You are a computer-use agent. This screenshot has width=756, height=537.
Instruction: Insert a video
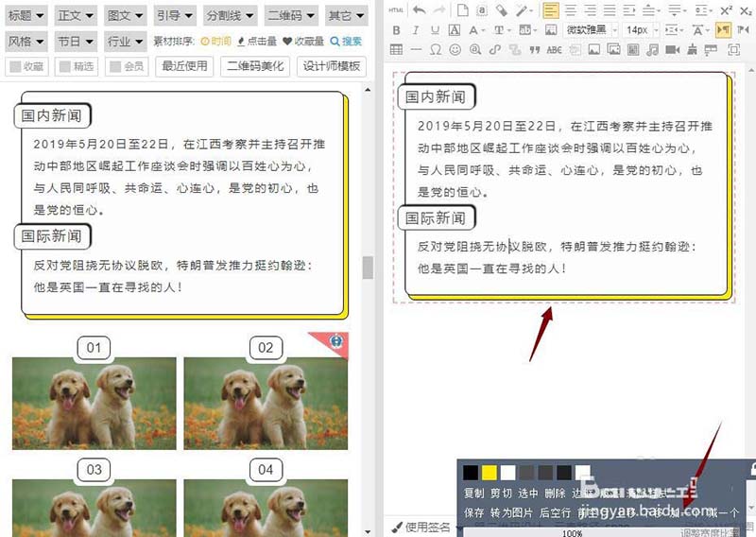point(673,49)
